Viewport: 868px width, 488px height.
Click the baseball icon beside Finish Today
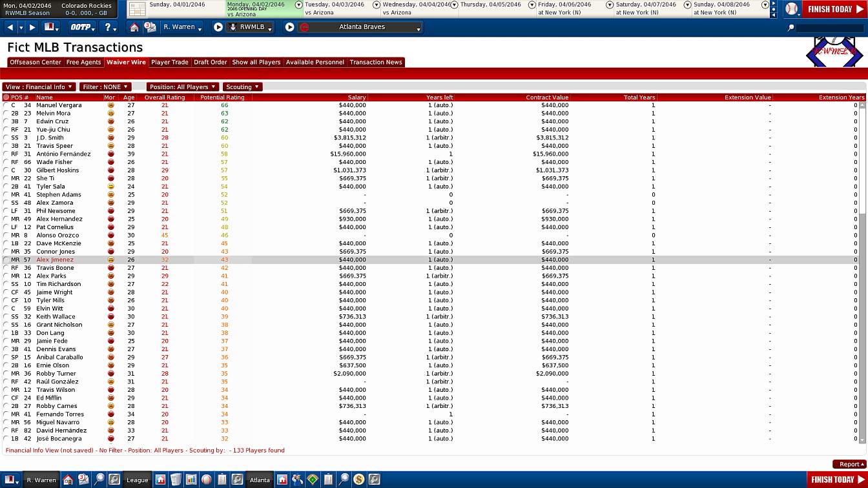tap(792, 9)
